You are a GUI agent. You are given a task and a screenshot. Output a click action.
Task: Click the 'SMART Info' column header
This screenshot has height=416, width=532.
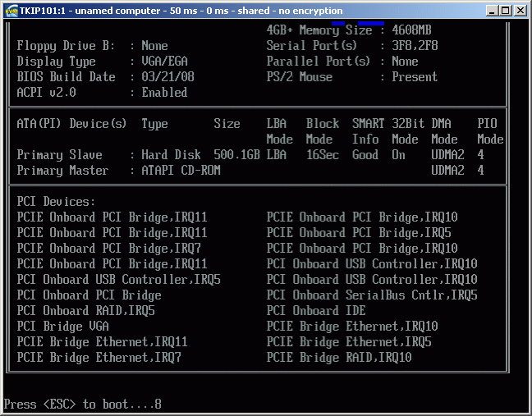[x=368, y=131]
